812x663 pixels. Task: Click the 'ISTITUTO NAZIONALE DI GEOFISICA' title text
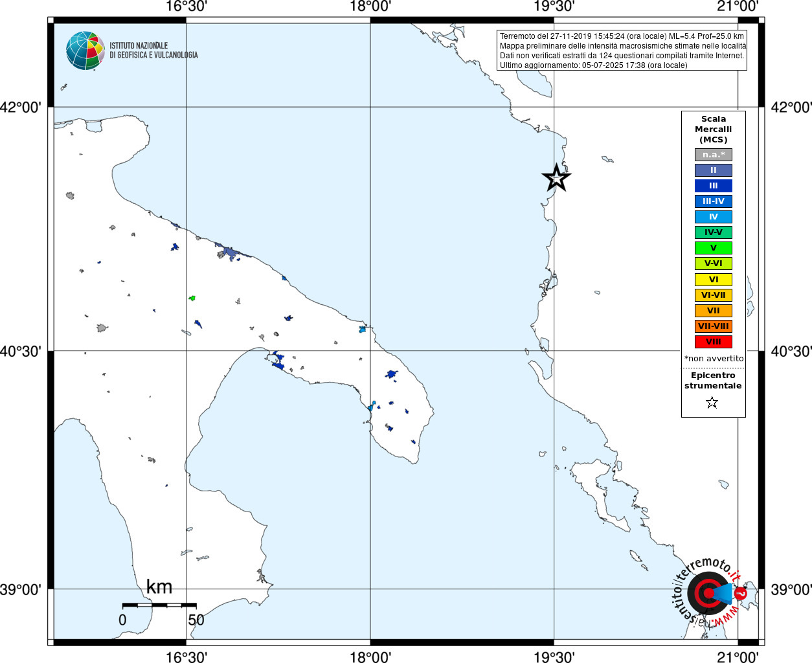click(x=153, y=51)
